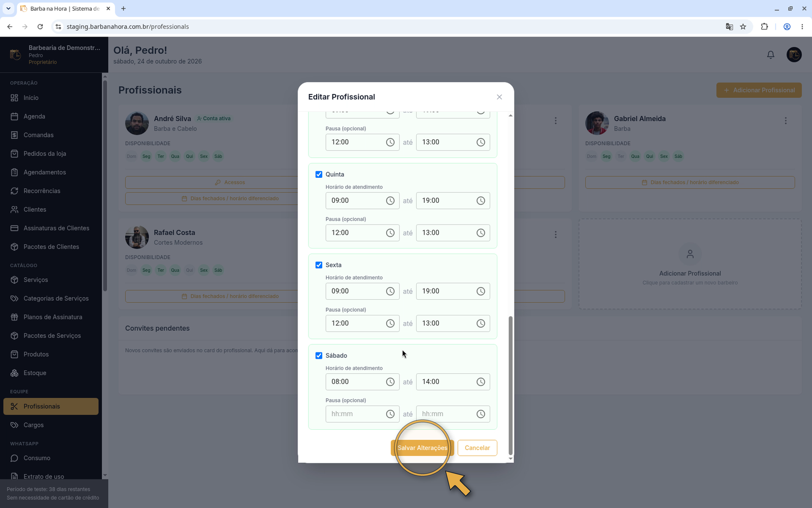Image resolution: width=812 pixels, height=508 pixels.
Task: Click clock icon in Sábado end time 14:00
Action: (481, 382)
